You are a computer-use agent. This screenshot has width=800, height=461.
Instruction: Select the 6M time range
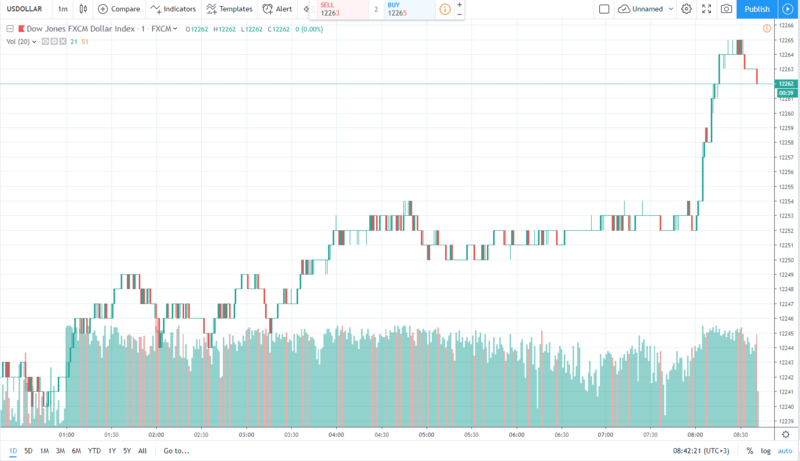point(76,451)
